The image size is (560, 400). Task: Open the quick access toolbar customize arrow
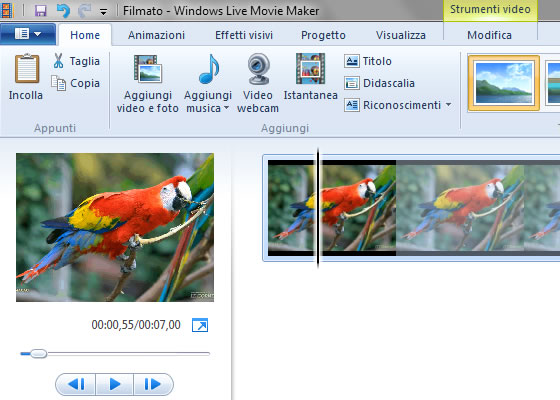104,12
